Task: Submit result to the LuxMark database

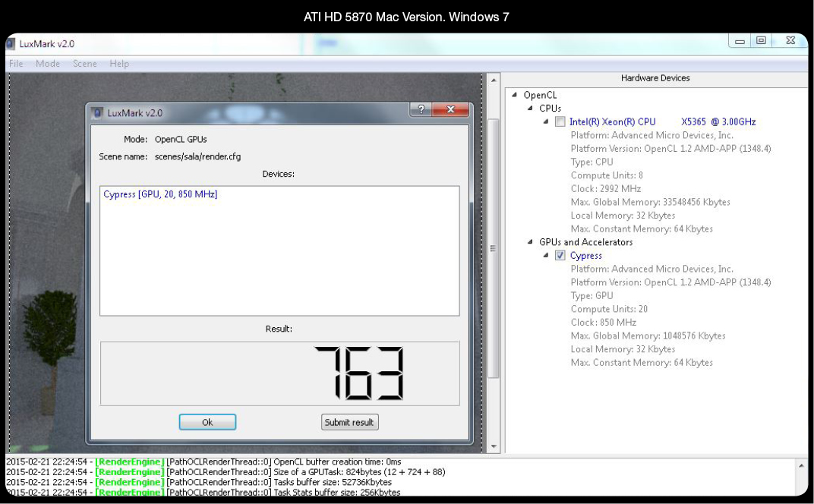Action: [x=349, y=422]
